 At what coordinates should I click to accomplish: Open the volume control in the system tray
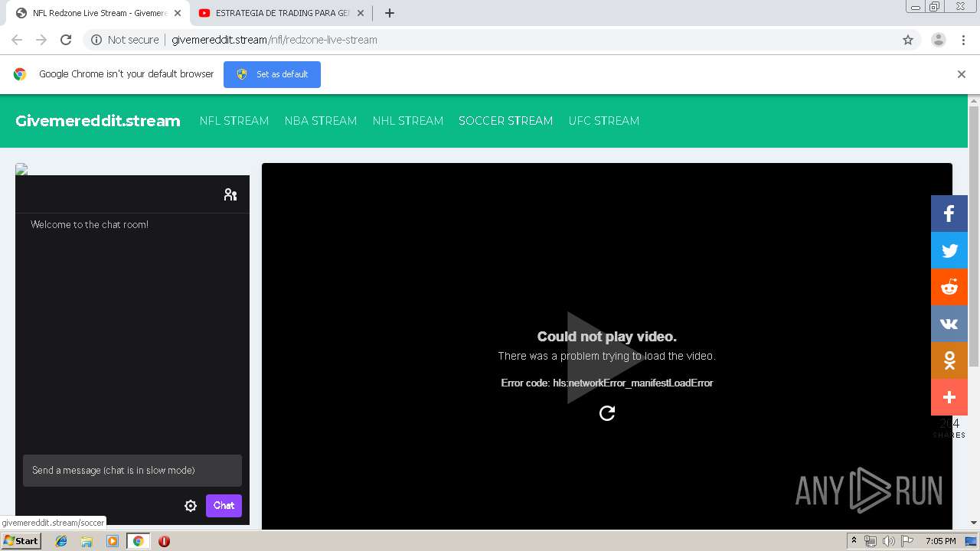point(889,541)
